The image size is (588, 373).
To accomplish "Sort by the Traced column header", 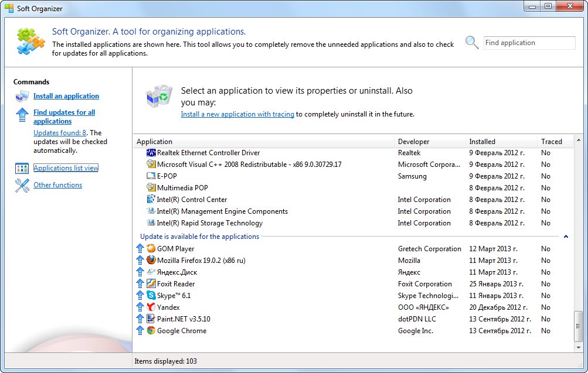I will click(555, 142).
